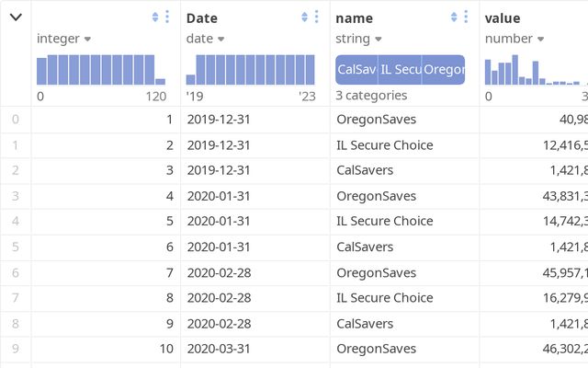Screen dimensions: 588x368
Task: Click the sort icon in the integer column
Action: coord(155,17)
